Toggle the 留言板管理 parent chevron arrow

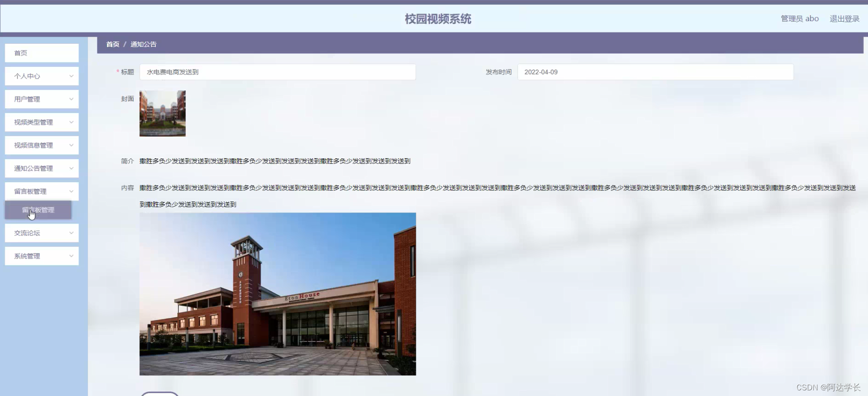coord(71,191)
